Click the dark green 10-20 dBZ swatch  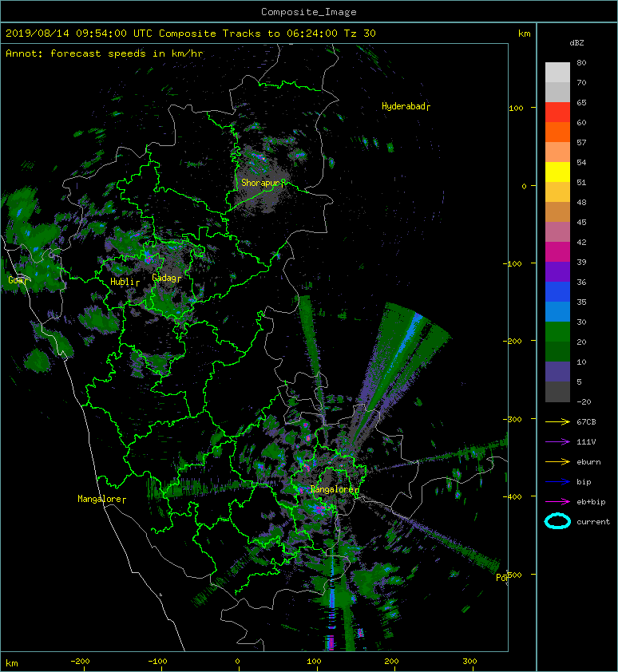(x=557, y=351)
